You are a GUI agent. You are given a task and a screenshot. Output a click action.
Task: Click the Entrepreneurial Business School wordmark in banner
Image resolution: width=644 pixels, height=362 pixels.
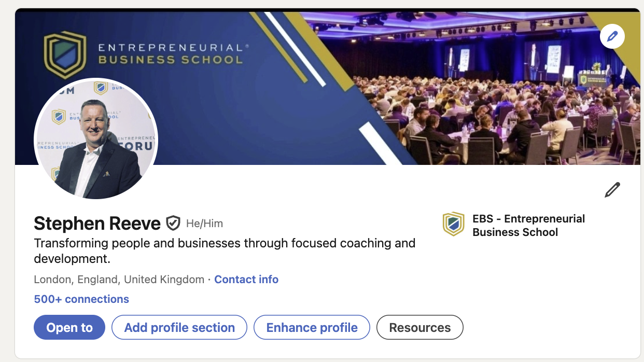171,54
